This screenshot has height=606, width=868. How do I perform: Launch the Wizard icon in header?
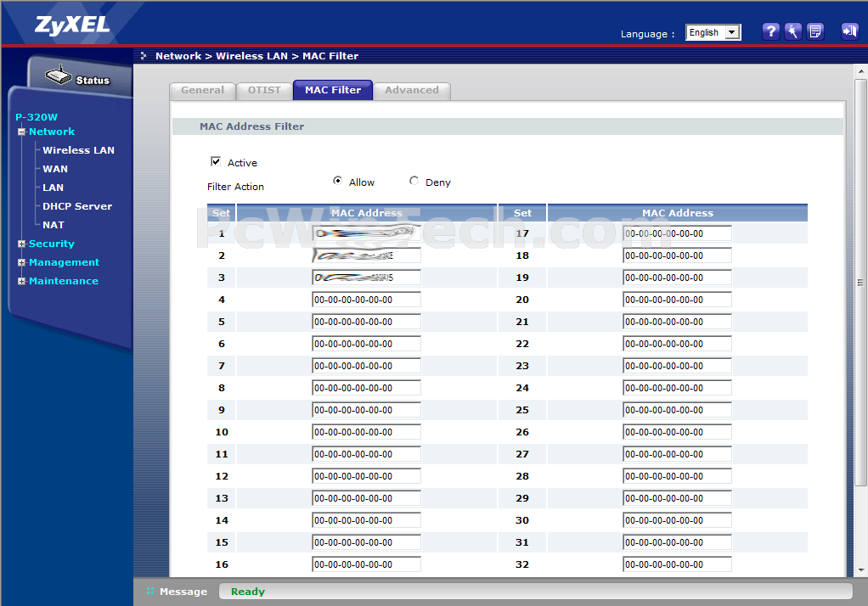[x=792, y=31]
